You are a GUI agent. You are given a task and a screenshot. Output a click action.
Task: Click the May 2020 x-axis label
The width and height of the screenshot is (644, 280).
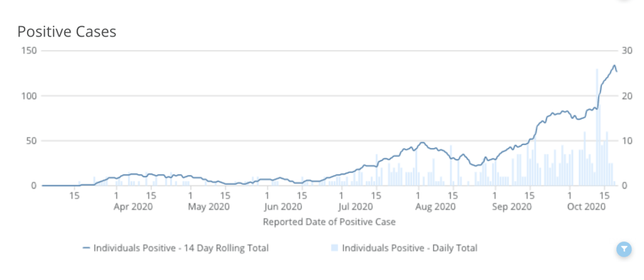click(209, 206)
